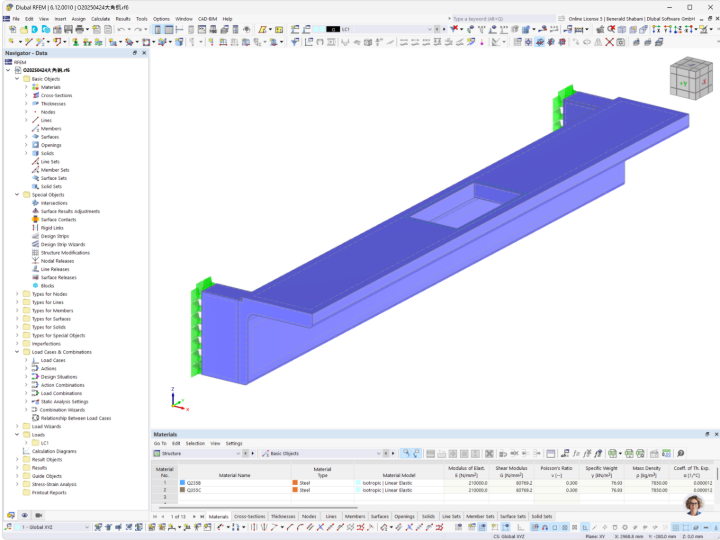Screen dimensions: 720x540
Task: Go to next table page arrow
Action: pyautogui.click(x=194, y=517)
